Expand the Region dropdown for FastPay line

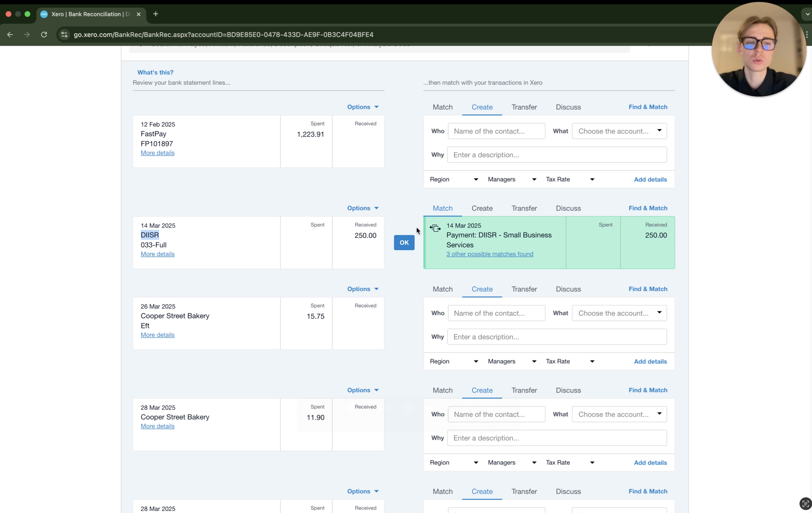point(454,179)
